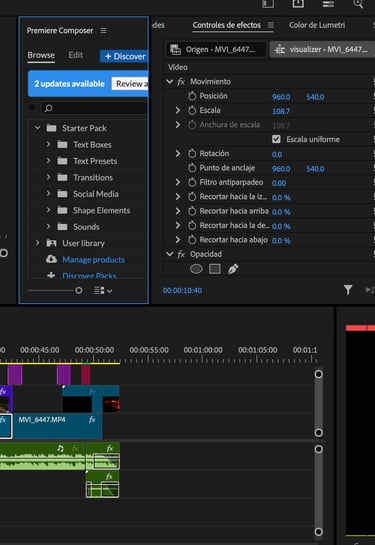
Task: Click Movimiento fx toggle icon
Action: (x=181, y=82)
